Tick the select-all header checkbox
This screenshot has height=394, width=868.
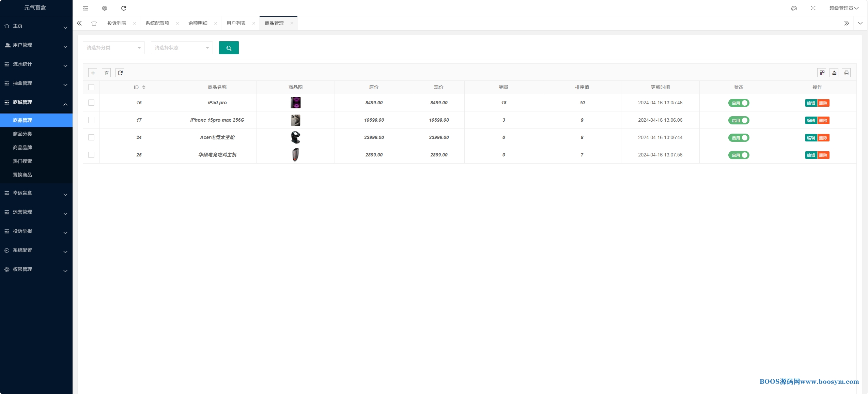click(91, 87)
